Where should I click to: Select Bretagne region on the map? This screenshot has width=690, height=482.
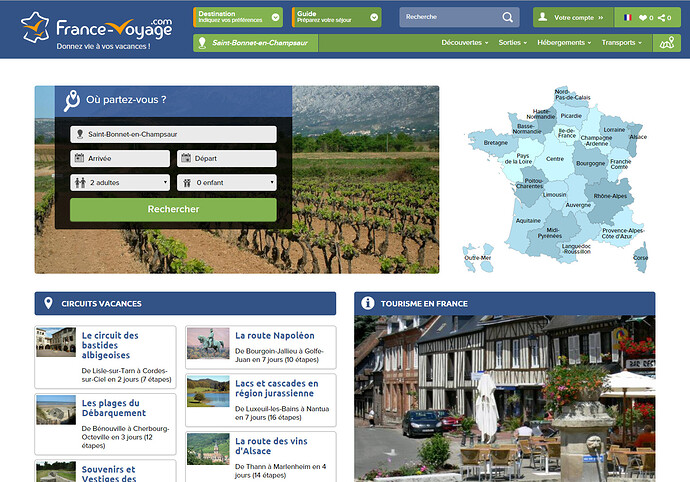(495, 143)
